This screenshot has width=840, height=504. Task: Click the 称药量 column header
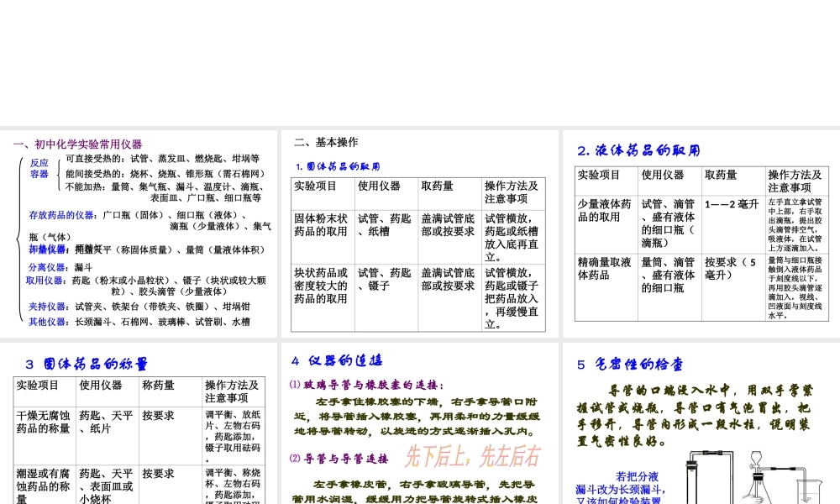pos(170,391)
